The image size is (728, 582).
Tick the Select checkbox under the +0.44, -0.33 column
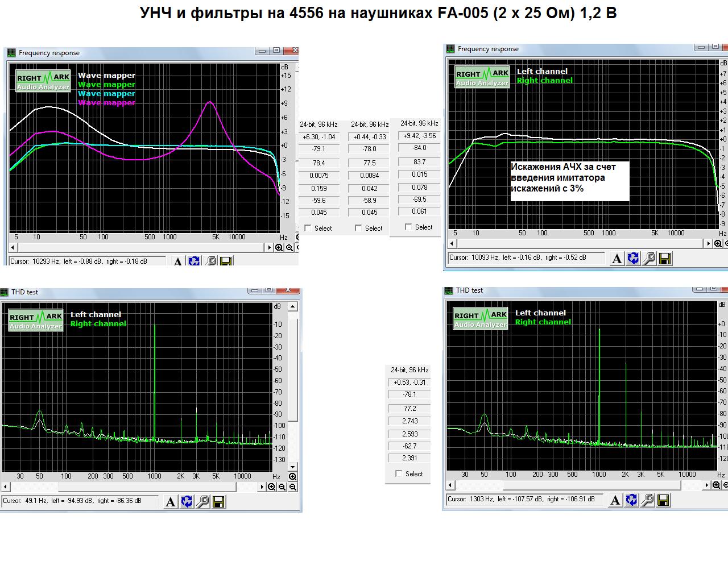358,228
